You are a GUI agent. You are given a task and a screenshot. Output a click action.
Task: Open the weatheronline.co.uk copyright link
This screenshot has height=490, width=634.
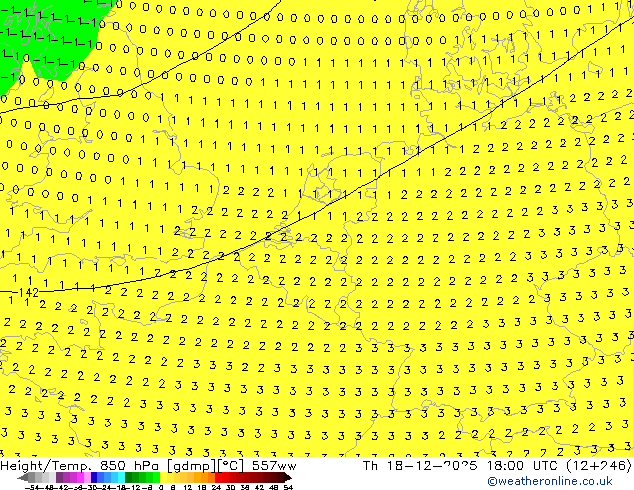click(x=550, y=482)
